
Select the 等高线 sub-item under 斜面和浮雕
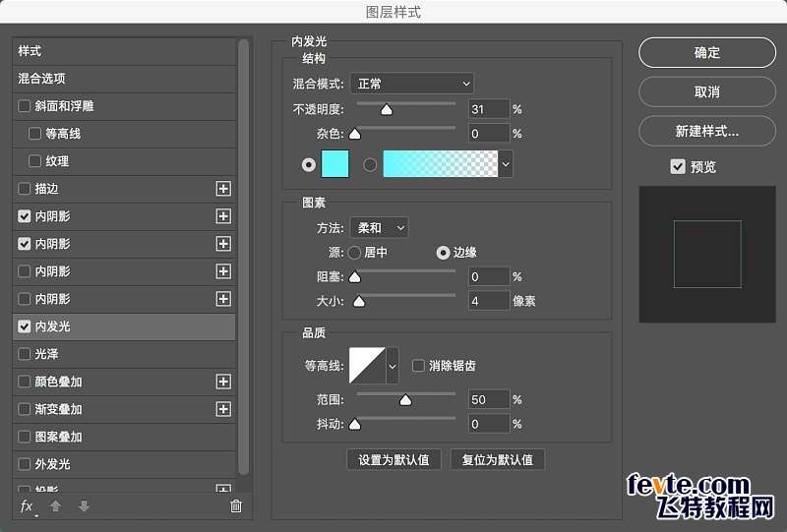pos(124,134)
